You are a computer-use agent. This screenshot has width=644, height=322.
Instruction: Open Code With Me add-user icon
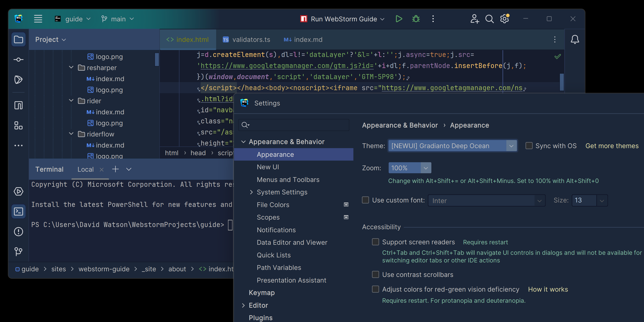[x=475, y=19]
